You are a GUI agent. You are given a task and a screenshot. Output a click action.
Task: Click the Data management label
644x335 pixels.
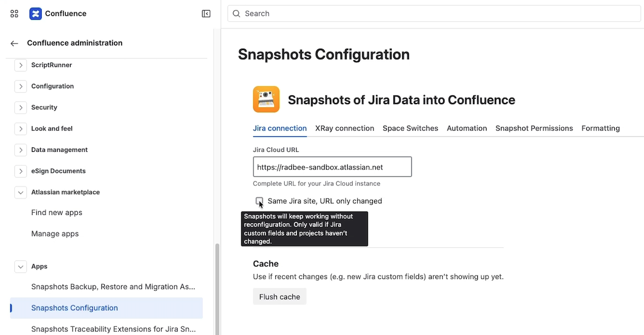point(60,150)
